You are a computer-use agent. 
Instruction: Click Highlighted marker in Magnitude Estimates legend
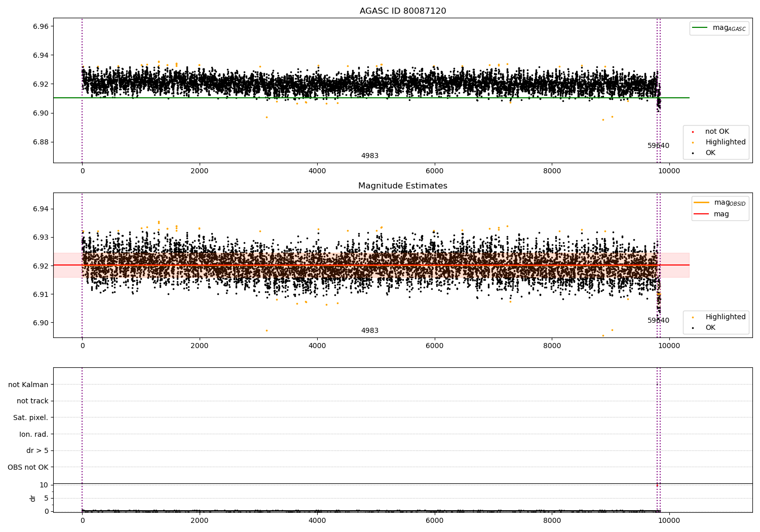pos(693,317)
